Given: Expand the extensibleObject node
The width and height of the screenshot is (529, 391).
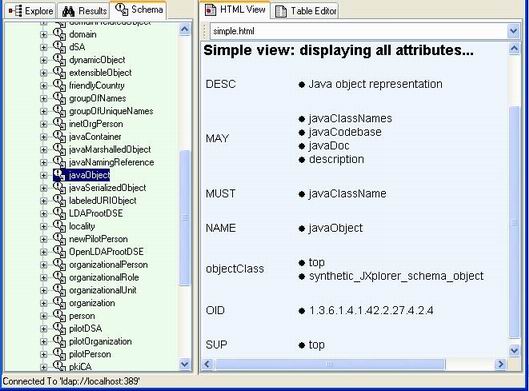Looking at the screenshot, I should point(44,73).
